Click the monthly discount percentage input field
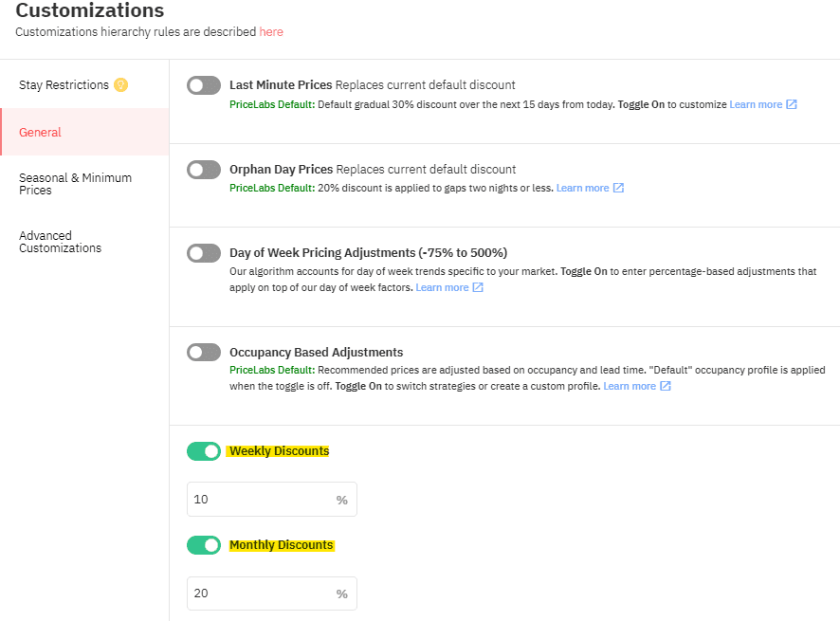The image size is (840, 621). (272, 593)
